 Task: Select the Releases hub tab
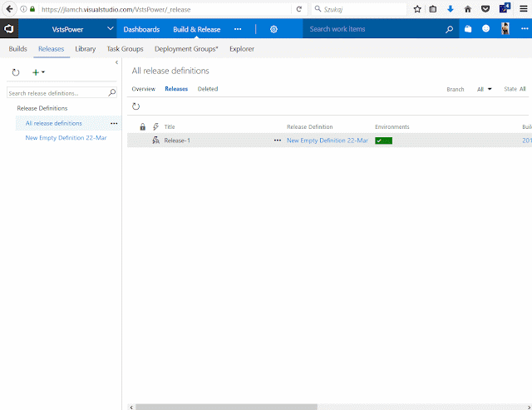[x=52, y=49]
